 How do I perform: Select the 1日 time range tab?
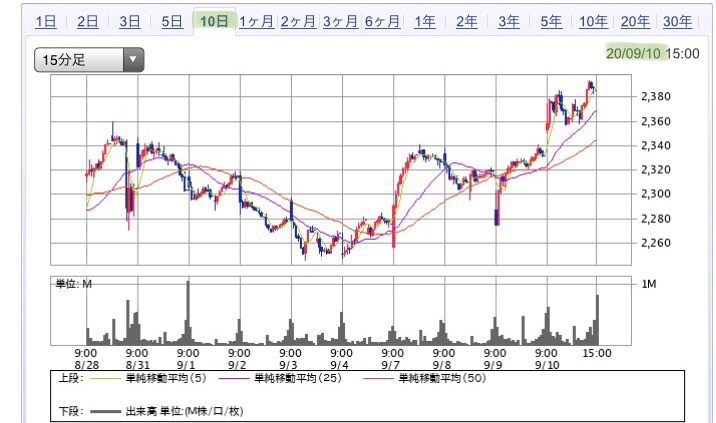tap(46, 21)
